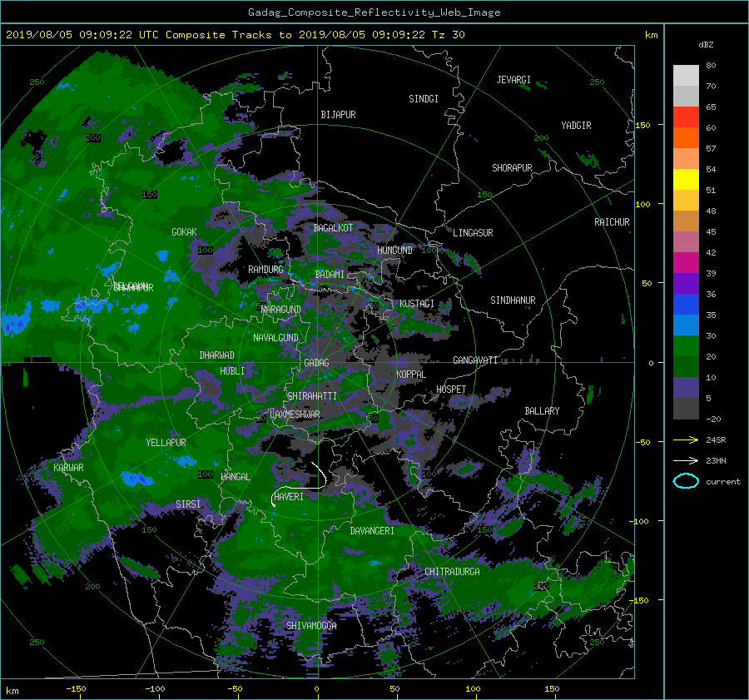The image size is (749, 700).
Task: Select the light grey 80 dBZ color swatch
Action: (x=686, y=75)
